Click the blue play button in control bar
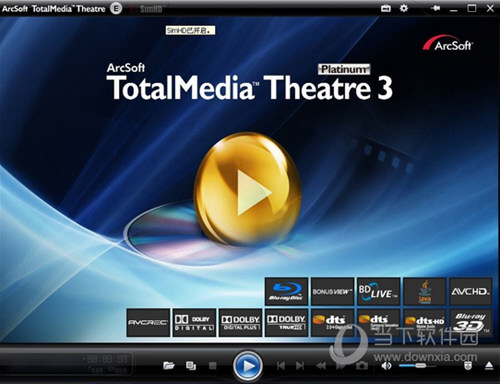The height and width of the screenshot is (384, 500). 248,366
